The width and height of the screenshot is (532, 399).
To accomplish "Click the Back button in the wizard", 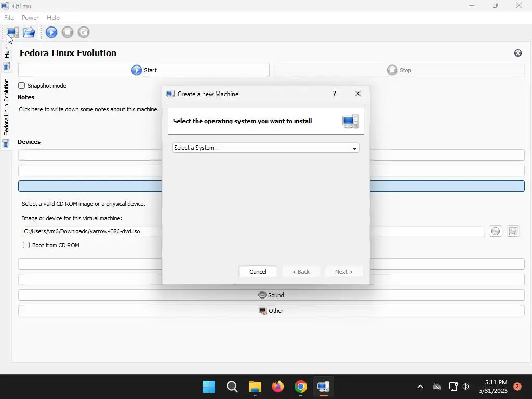I will click(301, 272).
